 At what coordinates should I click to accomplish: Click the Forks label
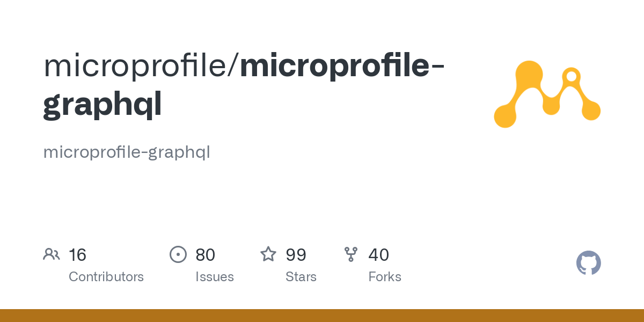coord(385,277)
